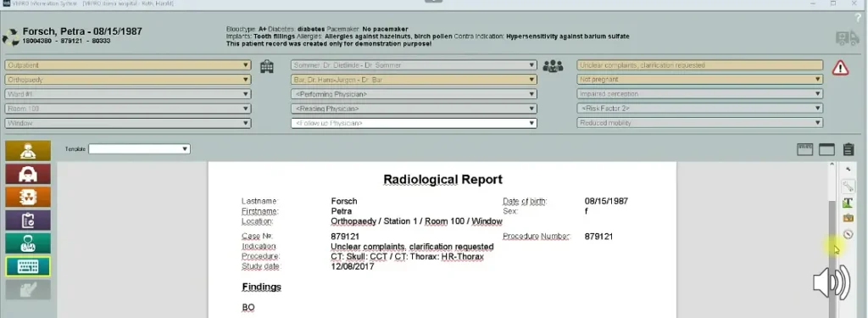Image resolution: width=868 pixels, height=318 pixels.
Task: Click the clipboard icon above the report
Action: click(848, 149)
